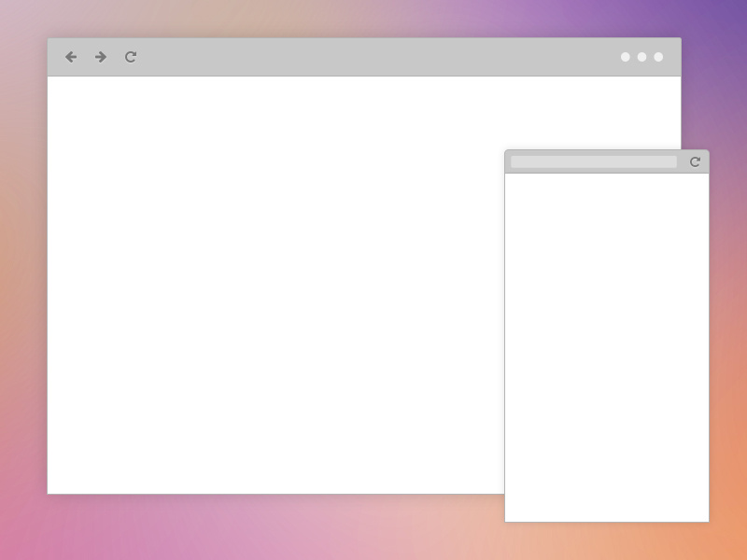Click the refresh arrow beside the address bar
This screenshot has width=747, height=560.
(x=697, y=161)
